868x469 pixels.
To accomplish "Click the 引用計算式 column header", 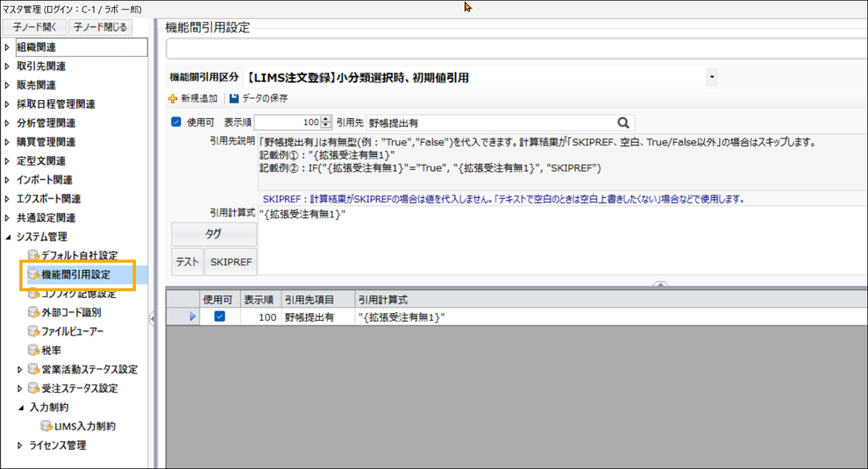I will tap(611, 300).
